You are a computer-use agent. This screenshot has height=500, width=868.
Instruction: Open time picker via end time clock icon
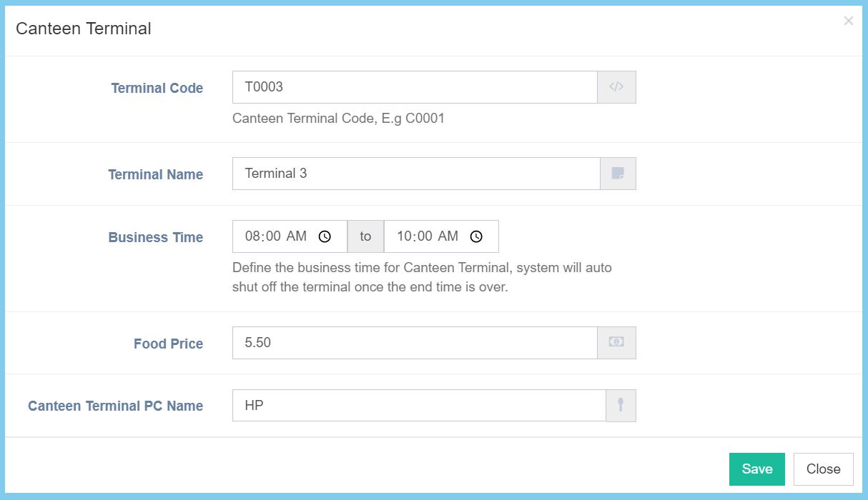click(476, 236)
